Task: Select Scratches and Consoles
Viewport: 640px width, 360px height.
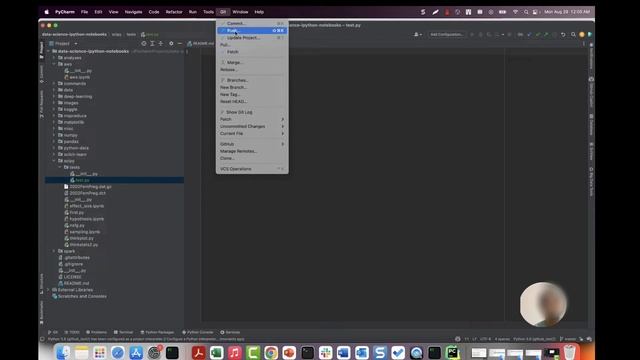Action: [x=79, y=296]
